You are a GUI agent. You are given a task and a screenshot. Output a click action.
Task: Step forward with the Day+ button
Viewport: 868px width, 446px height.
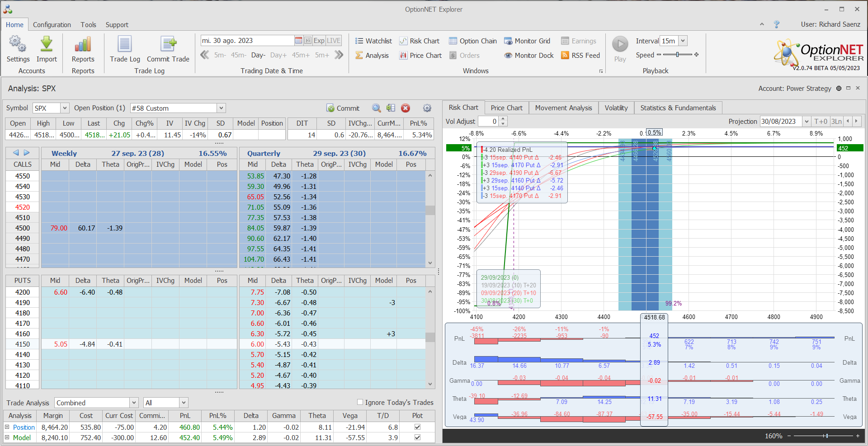278,55
